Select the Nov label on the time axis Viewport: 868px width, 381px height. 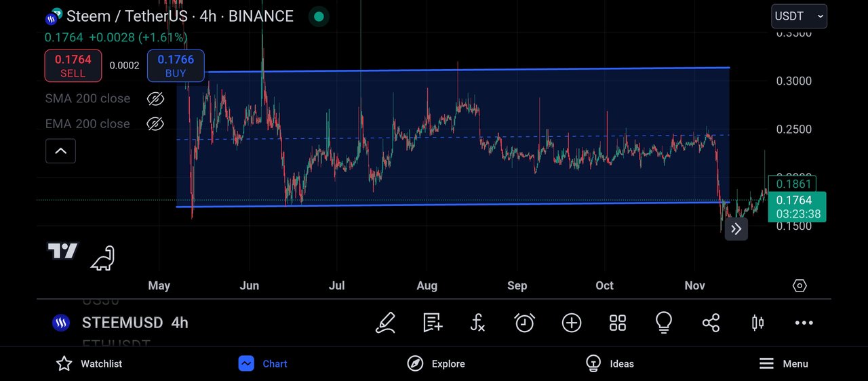click(694, 286)
